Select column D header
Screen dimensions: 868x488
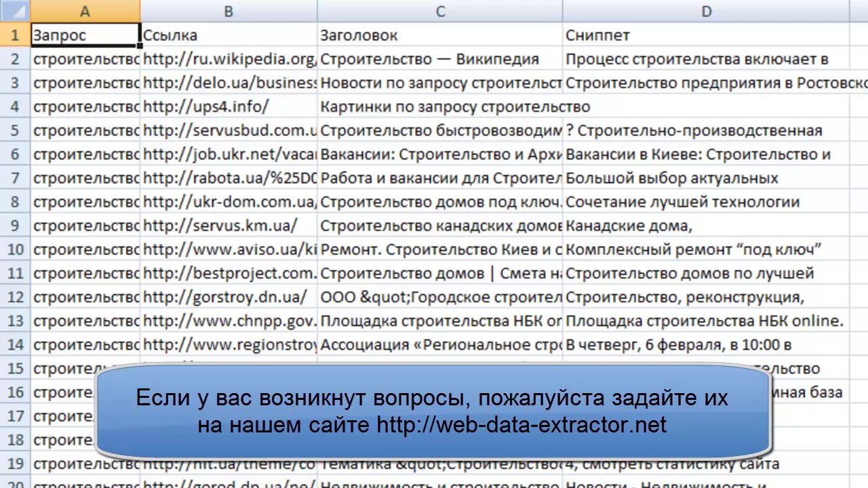point(707,11)
